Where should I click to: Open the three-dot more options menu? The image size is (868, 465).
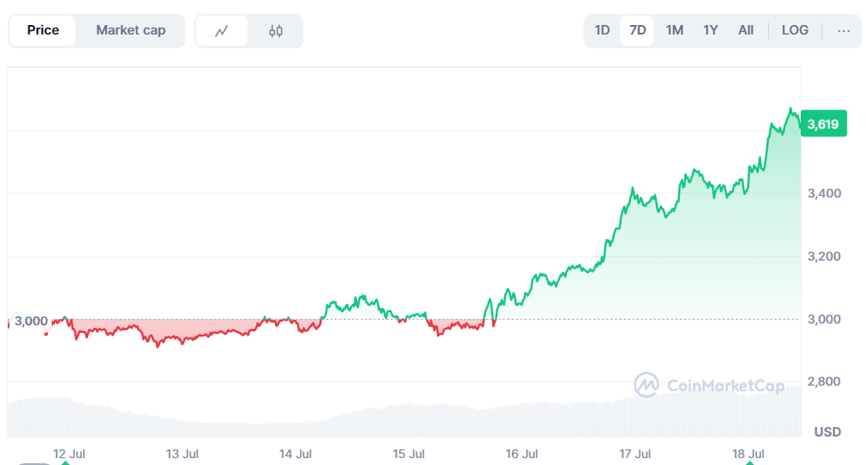pos(843,30)
